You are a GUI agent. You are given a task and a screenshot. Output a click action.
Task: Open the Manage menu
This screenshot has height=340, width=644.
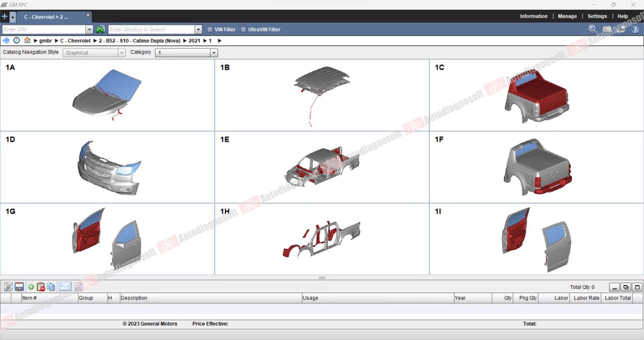[567, 17]
